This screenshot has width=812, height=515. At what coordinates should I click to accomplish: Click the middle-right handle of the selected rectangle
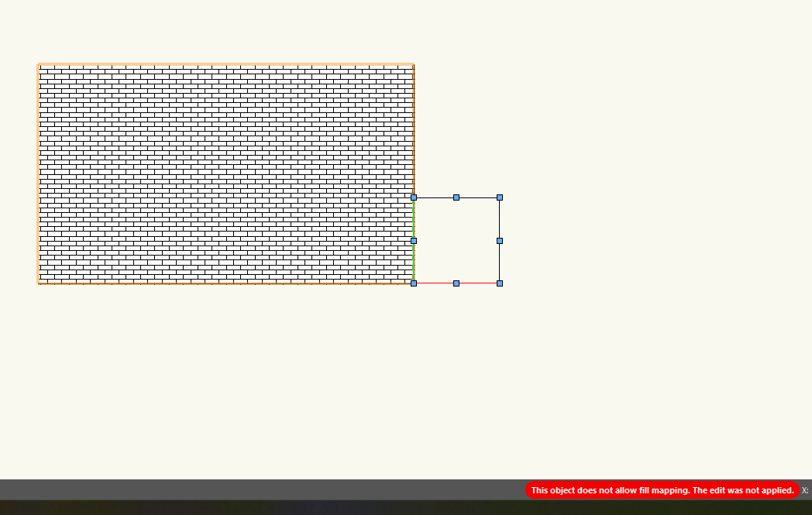[500, 241]
